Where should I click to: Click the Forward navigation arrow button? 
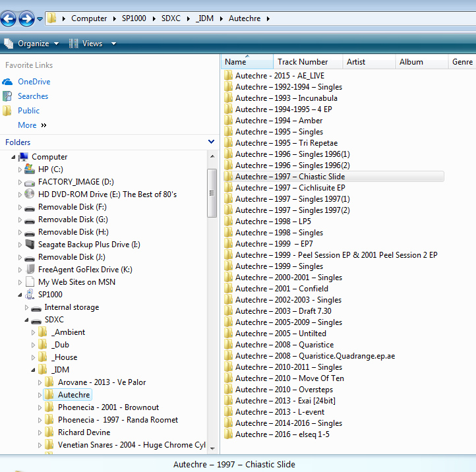26,18
